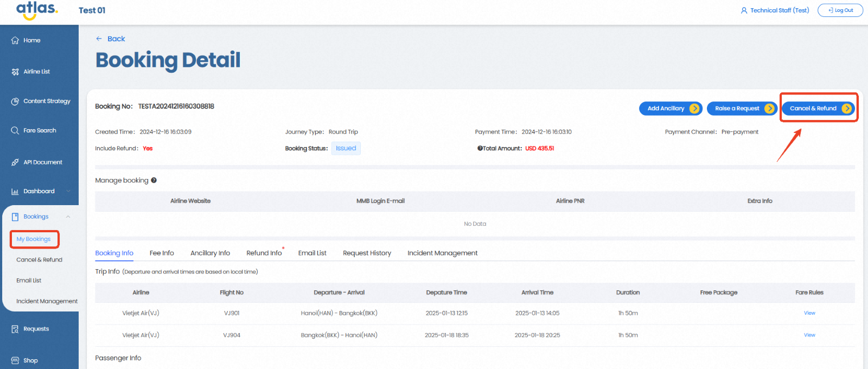This screenshot has height=369, width=868.
Task: Click the Content Strategy pie icon
Action: coord(15,101)
